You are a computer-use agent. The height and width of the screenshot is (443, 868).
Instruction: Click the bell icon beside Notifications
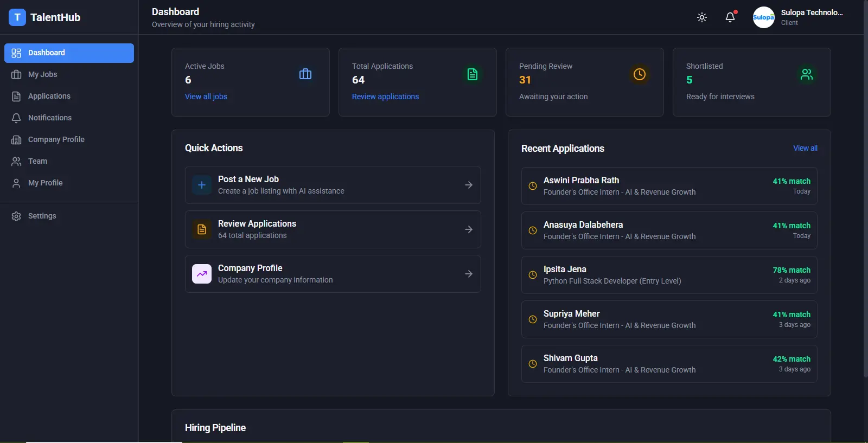[x=16, y=118]
